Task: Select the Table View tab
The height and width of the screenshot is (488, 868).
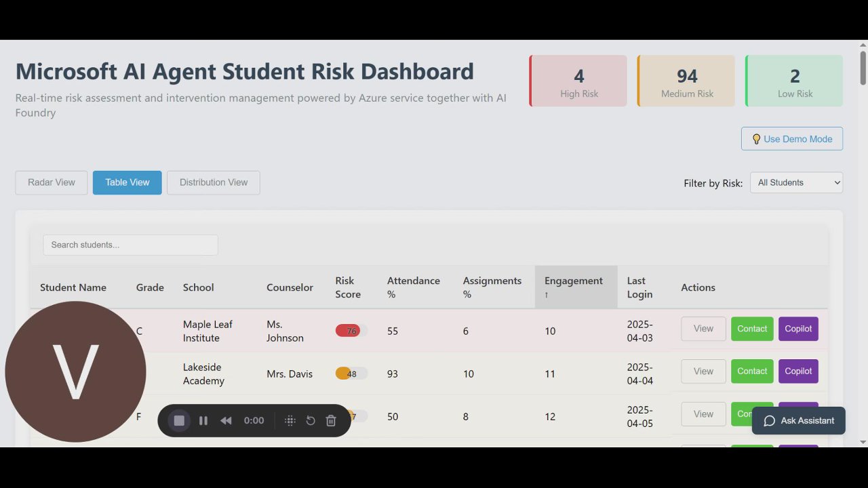Action: (x=127, y=182)
